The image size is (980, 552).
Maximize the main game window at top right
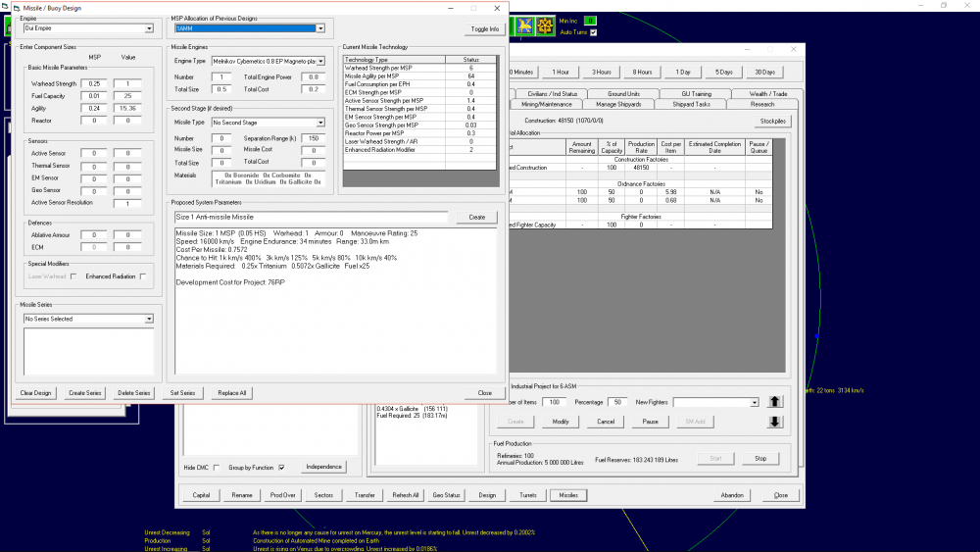(944, 5)
